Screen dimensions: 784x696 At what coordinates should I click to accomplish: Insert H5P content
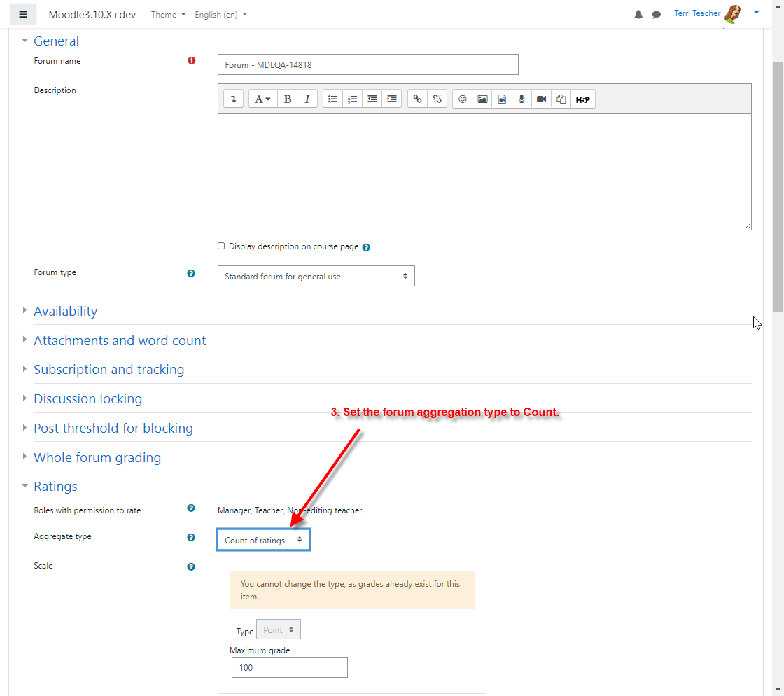[x=582, y=99]
